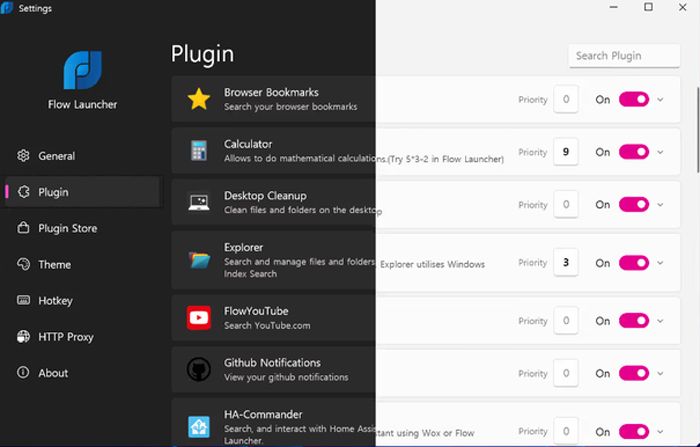Click the Flow Launcher logo in sidebar
The height and width of the screenshot is (447, 700).
coord(83,70)
